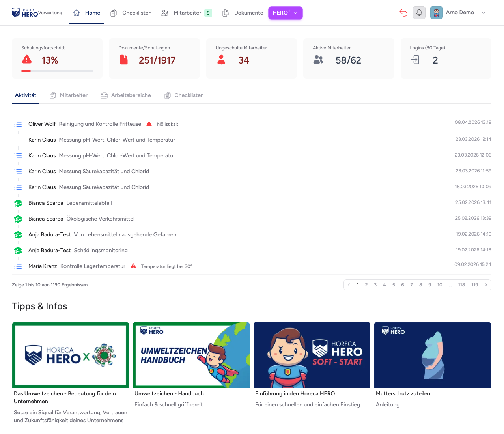
Task: Click graduation icon for Schädlingsmonitoring entry
Action: 18,251
